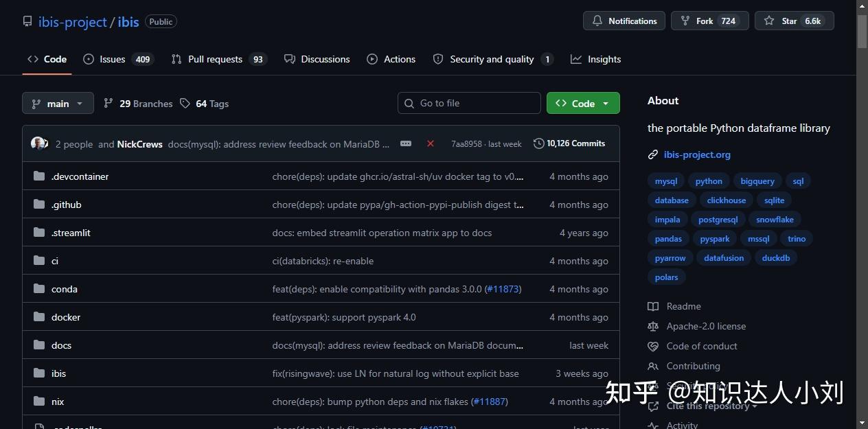Open the main branch dropdown
This screenshot has height=429, width=868.
58,103
